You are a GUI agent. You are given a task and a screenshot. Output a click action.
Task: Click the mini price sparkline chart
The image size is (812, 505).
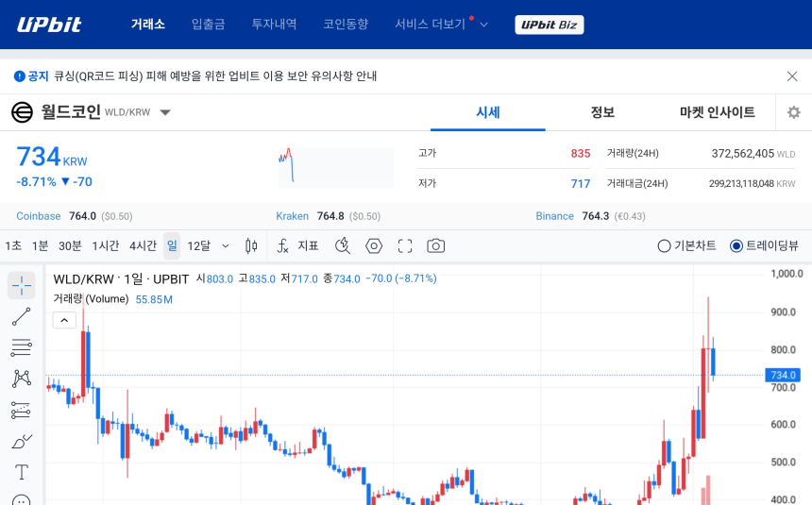[x=335, y=168]
